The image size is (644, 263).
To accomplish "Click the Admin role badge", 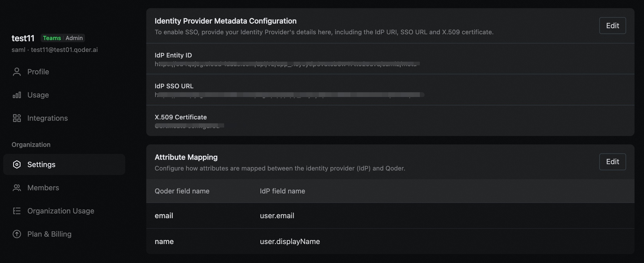I will pos(74,38).
